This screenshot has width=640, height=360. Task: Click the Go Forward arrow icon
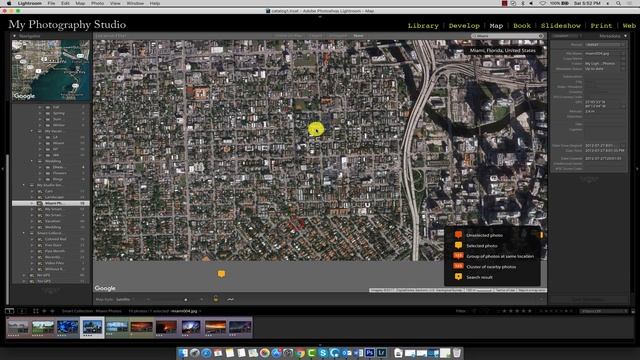pos(52,311)
